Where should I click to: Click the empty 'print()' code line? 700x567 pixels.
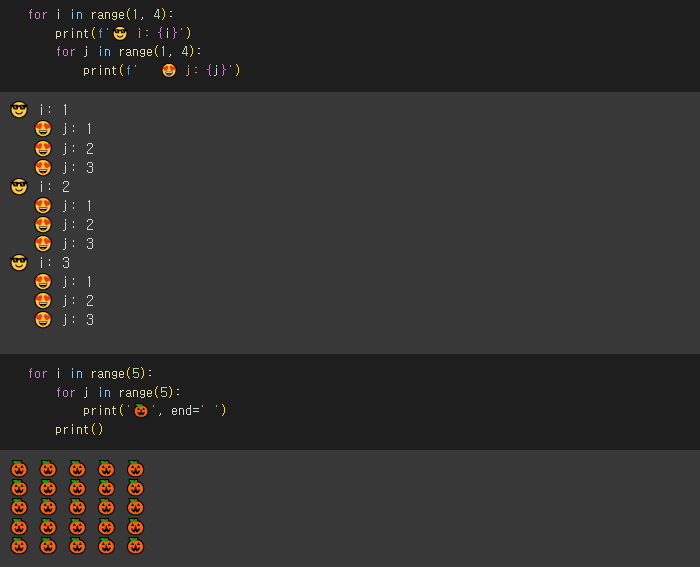79,429
